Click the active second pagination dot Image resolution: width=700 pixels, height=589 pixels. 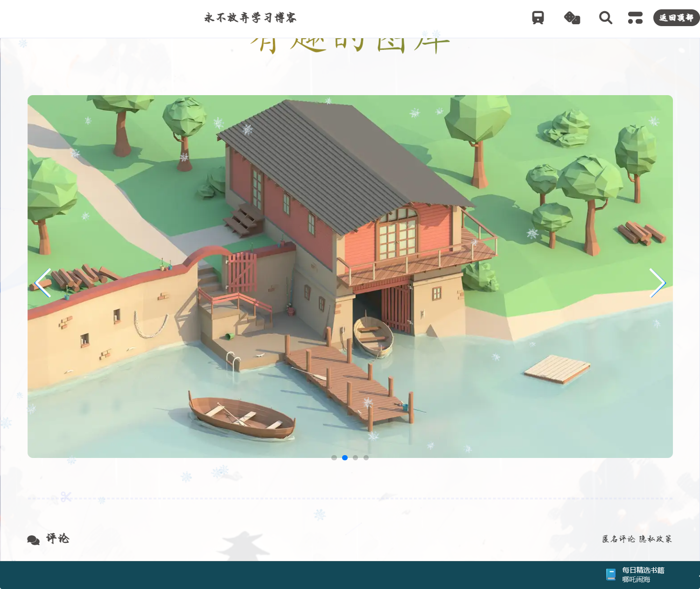[345, 457]
